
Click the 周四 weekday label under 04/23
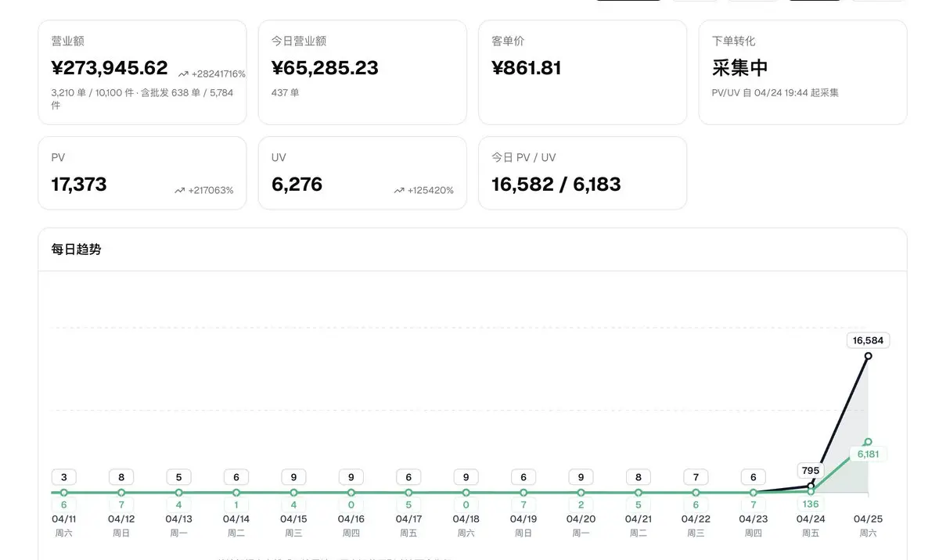[x=754, y=533]
